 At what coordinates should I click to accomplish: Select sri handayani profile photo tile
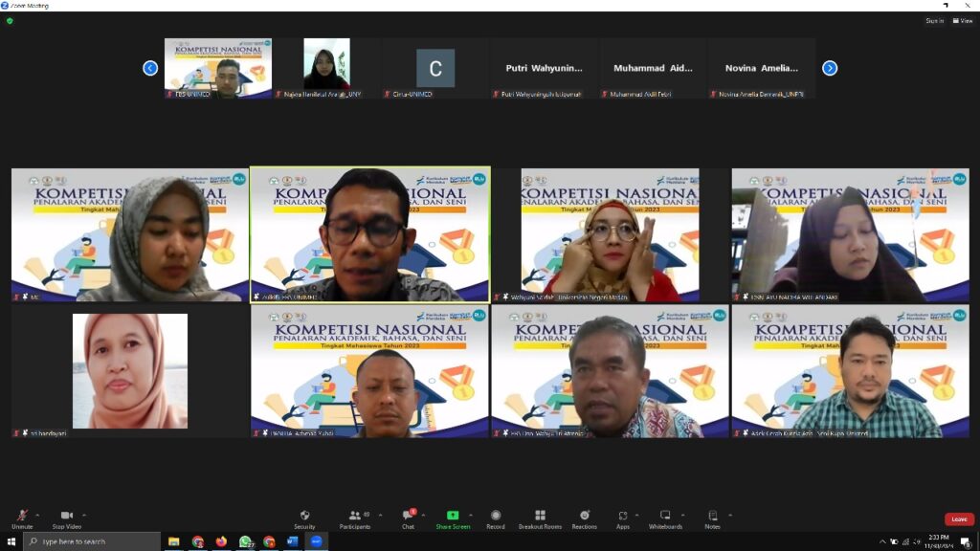pos(130,371)
